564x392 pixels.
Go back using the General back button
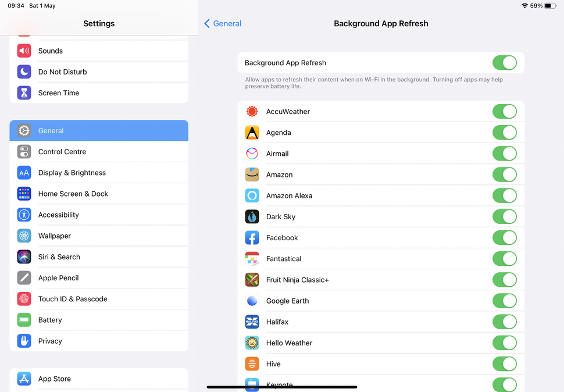[x=222, y=23]
